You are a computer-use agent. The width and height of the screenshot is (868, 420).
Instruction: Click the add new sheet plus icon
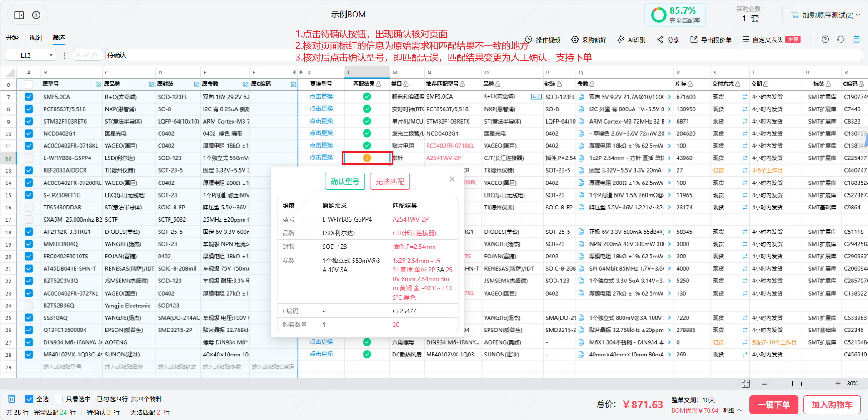(x=36, y=15)
